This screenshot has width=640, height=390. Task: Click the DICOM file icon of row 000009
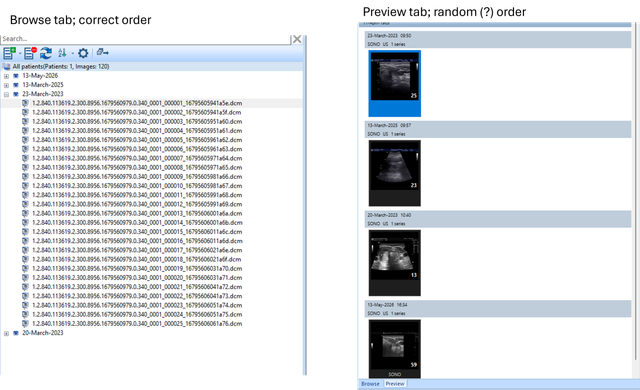pyautogui.click(x=25, y=177)
